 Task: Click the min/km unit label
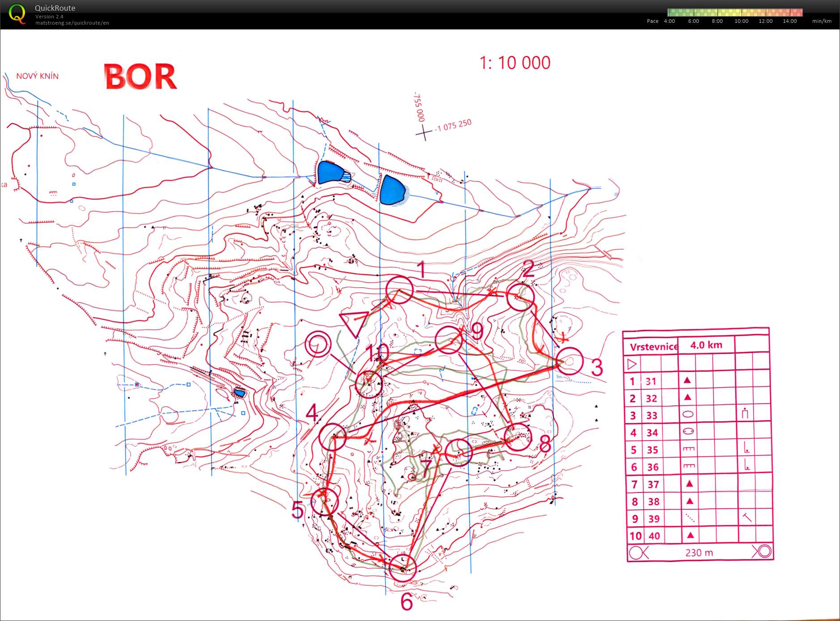(x=822, y=21)
